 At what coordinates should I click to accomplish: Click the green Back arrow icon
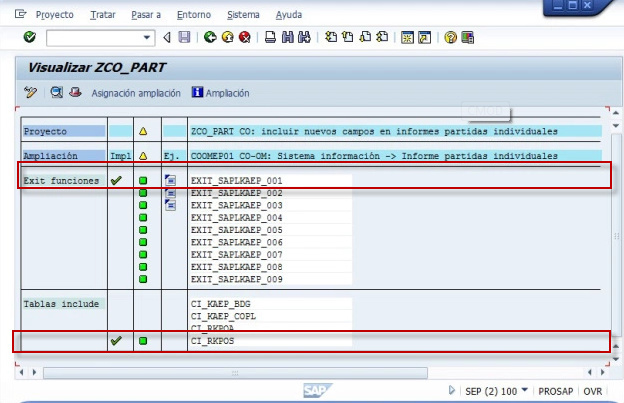[210, 37]
